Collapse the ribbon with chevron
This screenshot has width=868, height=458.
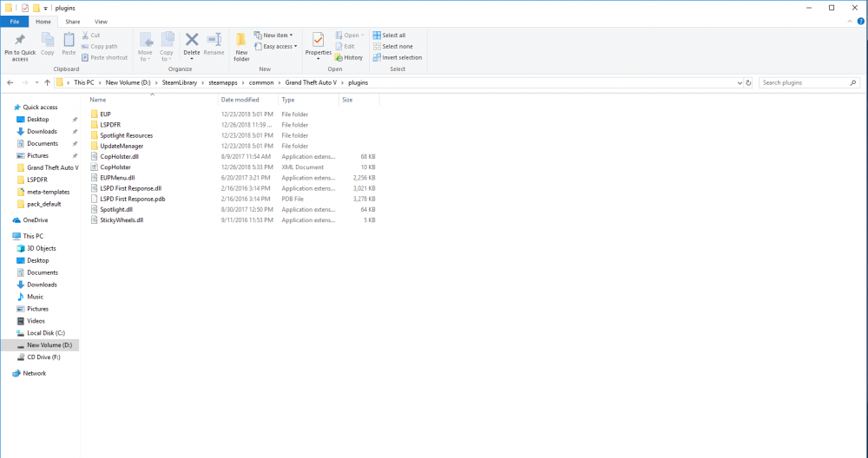(x=851, y=21)
